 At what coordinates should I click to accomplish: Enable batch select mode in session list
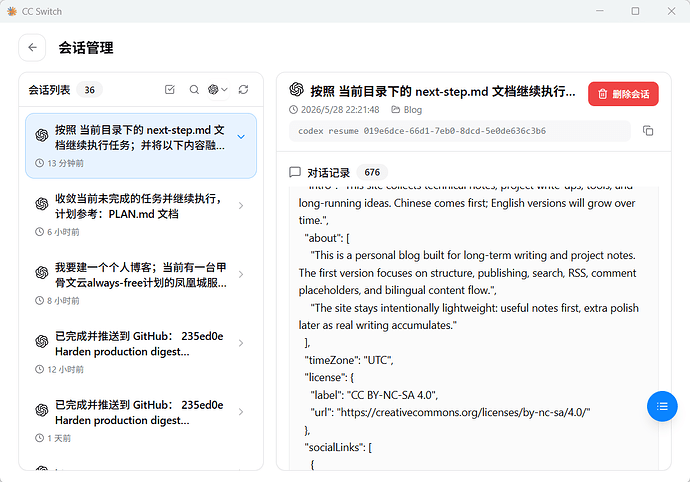pyautogui.click(x=169, y=90)
